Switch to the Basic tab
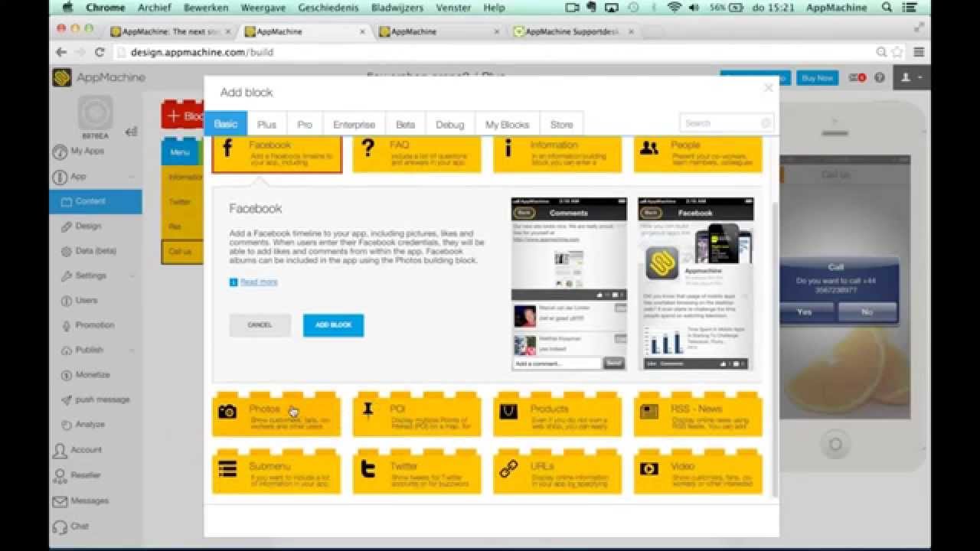980x551 pixels. coord(226,124)
